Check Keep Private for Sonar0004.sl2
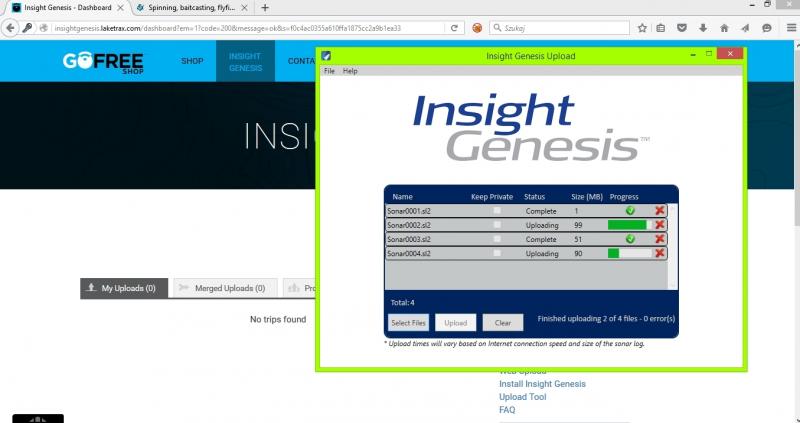 click(x=497, y=253)
